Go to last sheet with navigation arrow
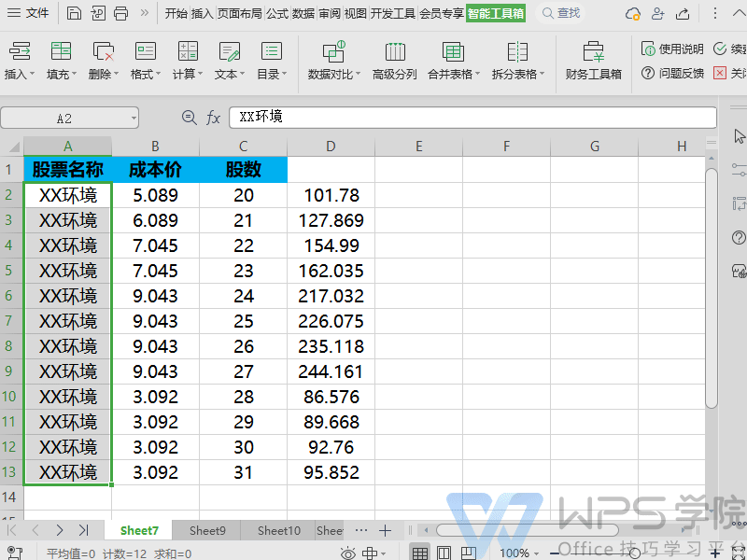 (x=84, y=530)
